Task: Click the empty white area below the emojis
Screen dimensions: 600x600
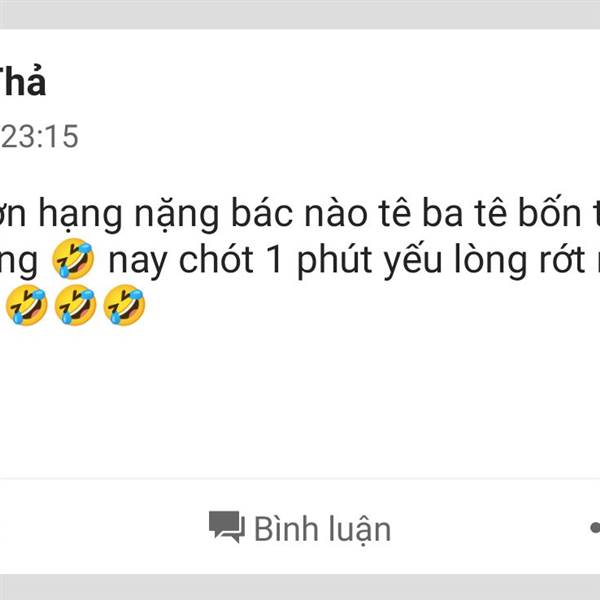Action: click(x=300, y=402)
